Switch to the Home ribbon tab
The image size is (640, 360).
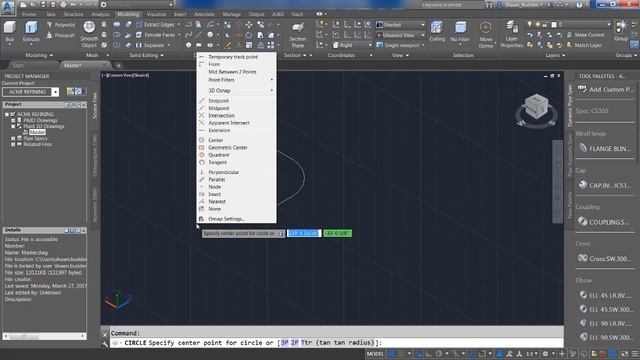(x=29, y=14)
